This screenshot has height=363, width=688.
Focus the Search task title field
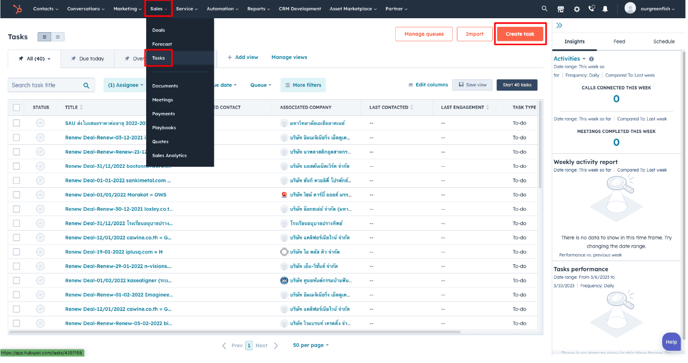[51, 86]
